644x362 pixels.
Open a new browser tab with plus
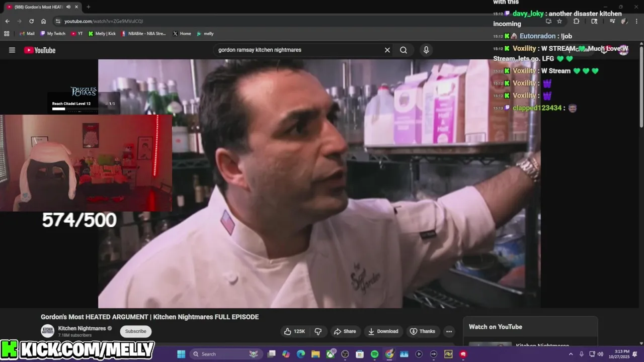pos(89,7)
